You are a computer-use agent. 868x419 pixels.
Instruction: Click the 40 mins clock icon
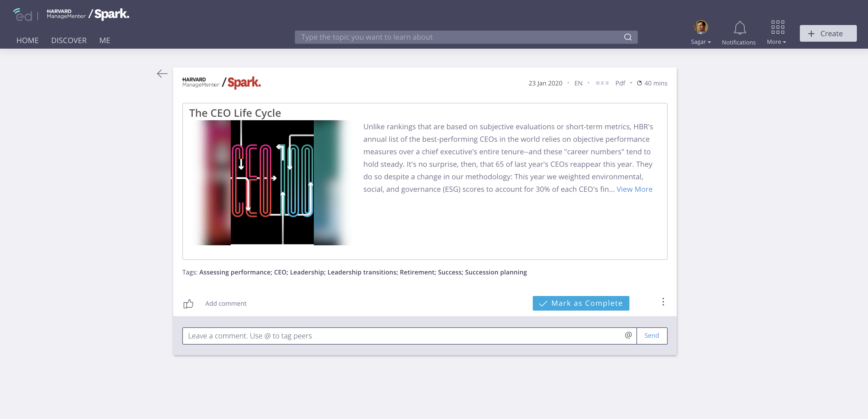click(639, 83)
